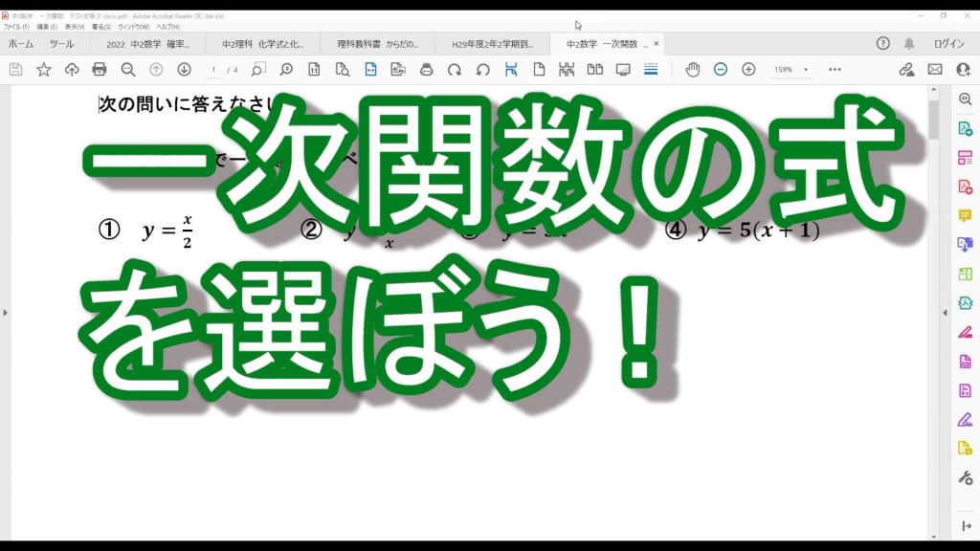Toggle two-page side-by-side view

click(x=594, y=69)
